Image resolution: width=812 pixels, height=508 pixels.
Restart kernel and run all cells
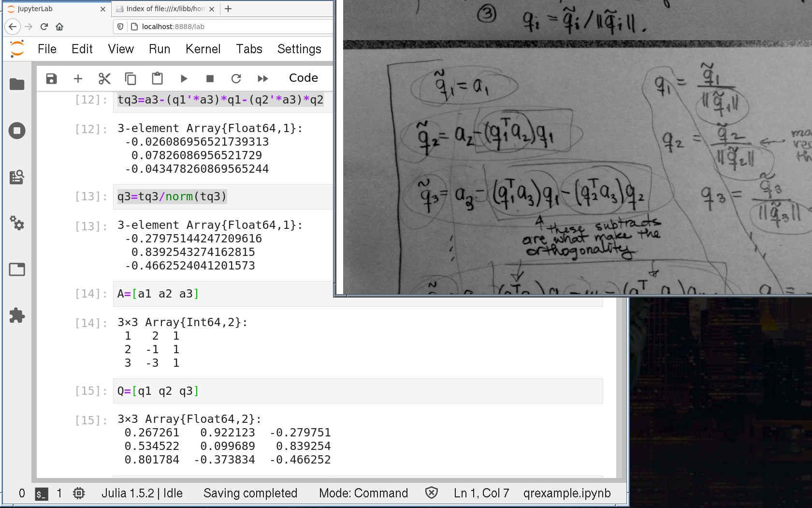(262, 78)
